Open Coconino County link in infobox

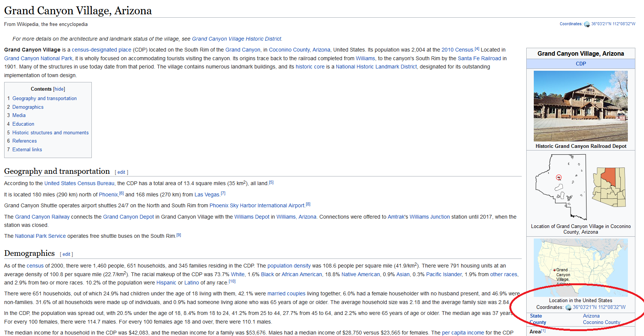[601, 322]
